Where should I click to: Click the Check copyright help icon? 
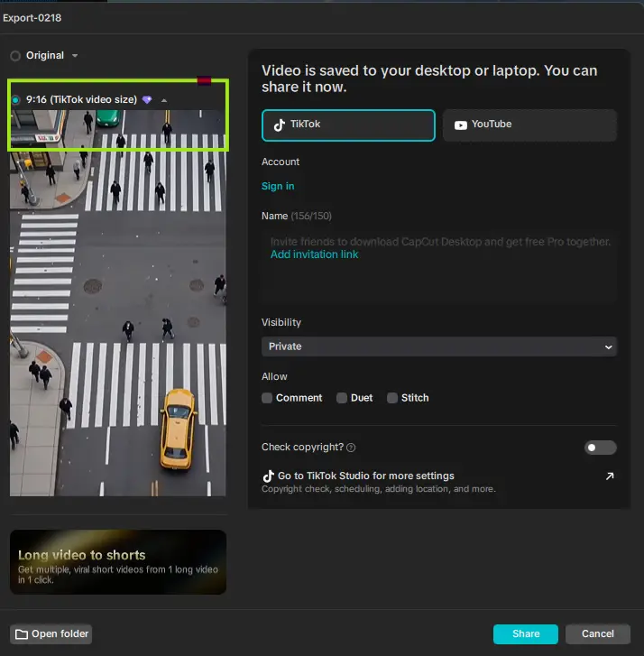(x=351, y=448)
